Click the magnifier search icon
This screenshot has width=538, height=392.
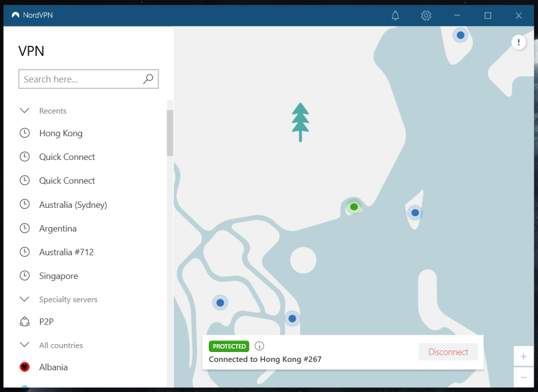tap(148, 79)
